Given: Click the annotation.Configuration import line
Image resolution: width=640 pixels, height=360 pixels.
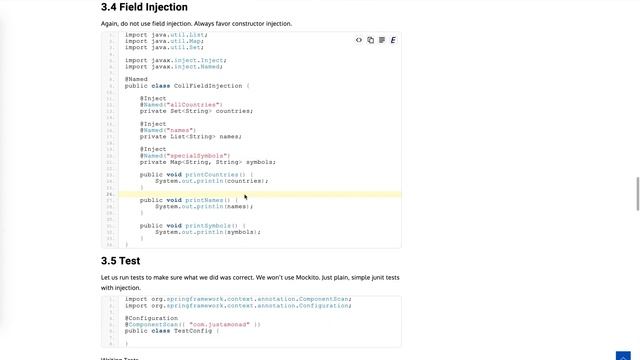Looking at the screenshot, I should [x=238, y=306].
